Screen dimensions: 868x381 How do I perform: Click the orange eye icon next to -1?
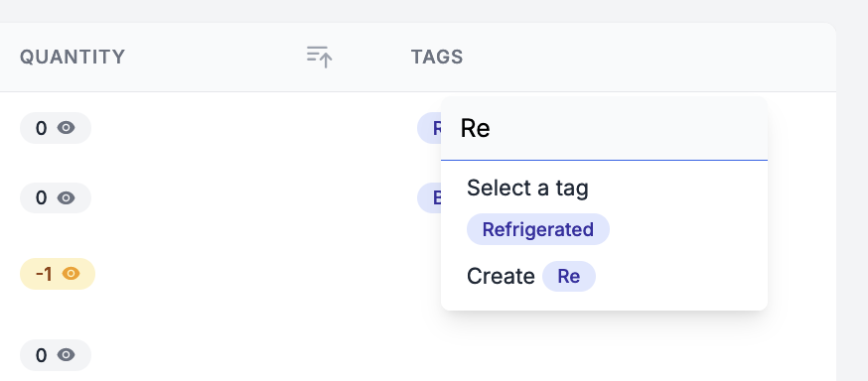point(71,274)
